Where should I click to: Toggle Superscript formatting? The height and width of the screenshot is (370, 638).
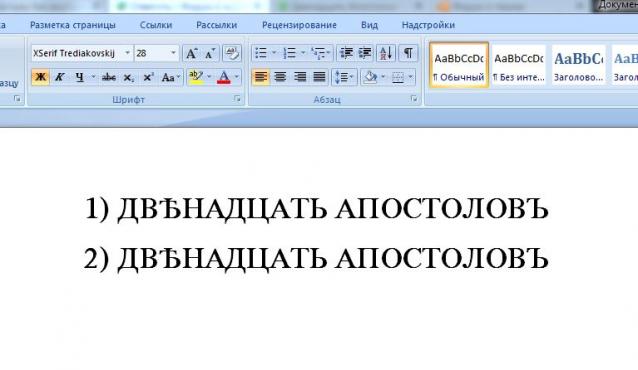(x=148, y=77)
